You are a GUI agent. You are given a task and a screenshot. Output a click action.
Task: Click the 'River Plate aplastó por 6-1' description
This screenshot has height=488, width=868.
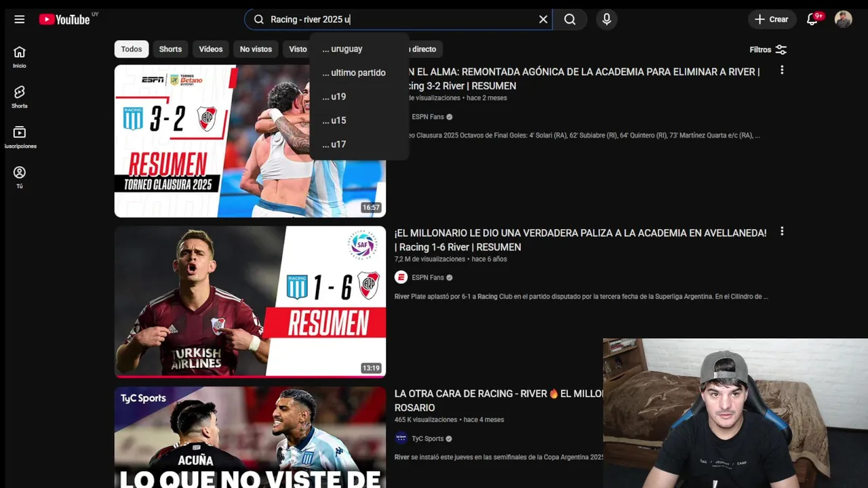[581, 296]
